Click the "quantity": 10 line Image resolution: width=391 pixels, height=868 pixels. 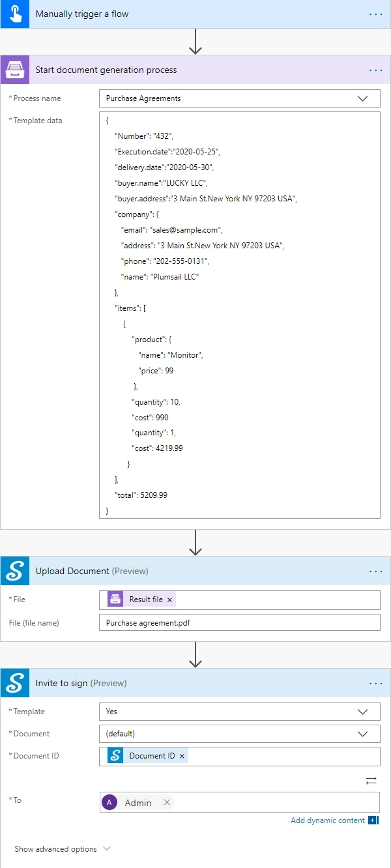156,401
